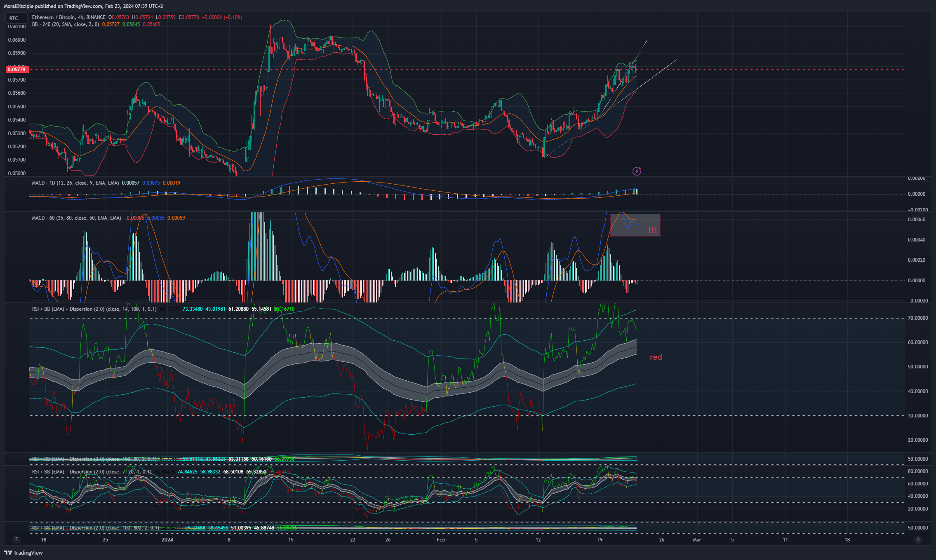The width and height of the screenshot is (936, 560).
Task: Click the "red" text annotation
Action: [x=656, y=357]
